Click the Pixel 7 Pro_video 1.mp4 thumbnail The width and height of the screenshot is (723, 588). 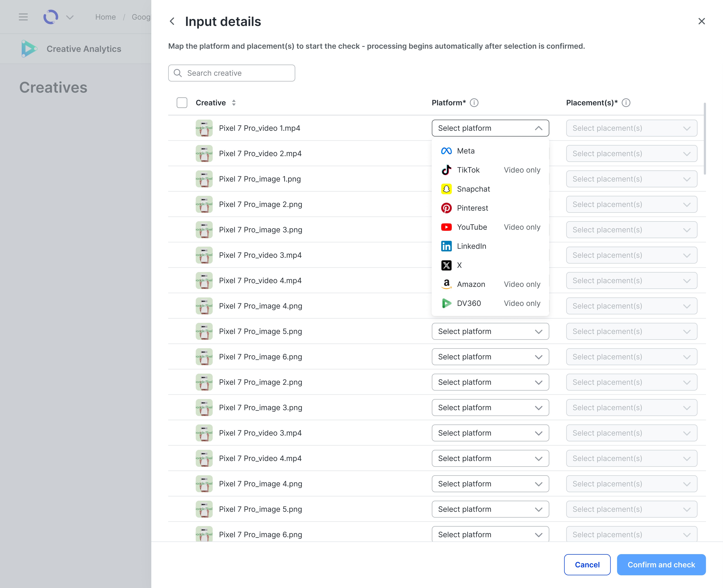point(204,128)
